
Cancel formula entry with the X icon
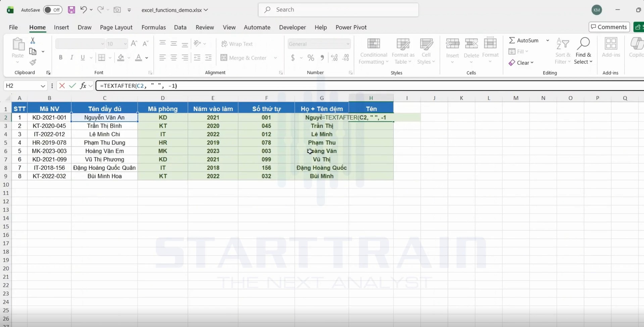62,86
